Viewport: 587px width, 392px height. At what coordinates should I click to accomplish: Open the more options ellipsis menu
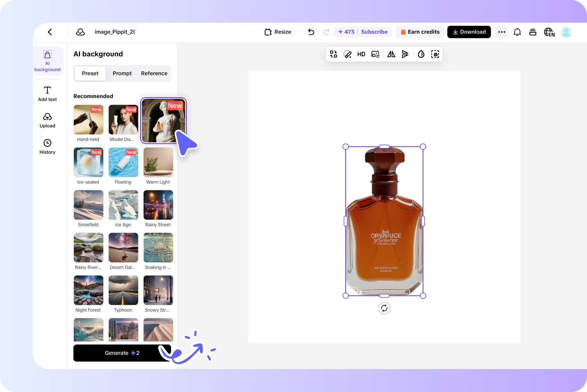(x=502, y=32)
